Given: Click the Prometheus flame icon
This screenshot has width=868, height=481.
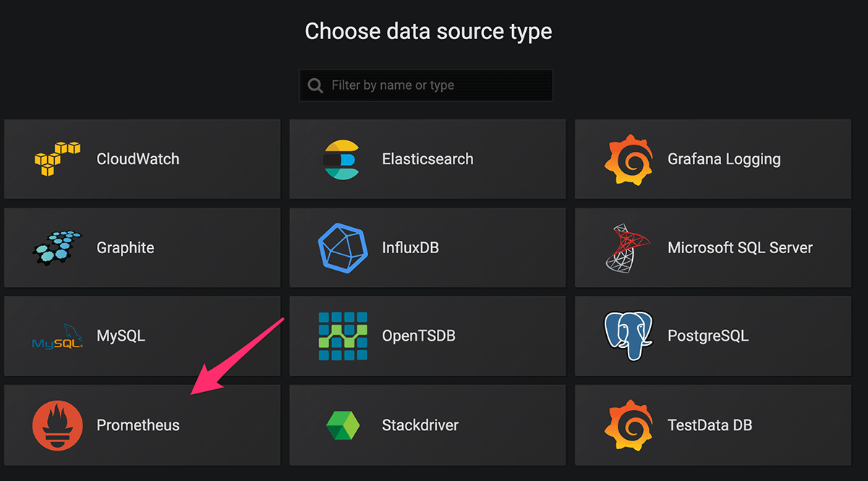Looking at the screenshot, I should coord(56,425).
